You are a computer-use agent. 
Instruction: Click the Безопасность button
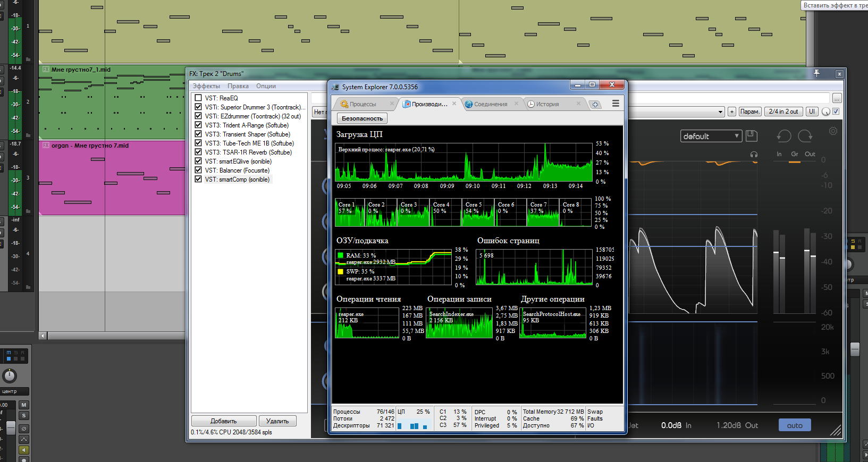pos(361,118)
